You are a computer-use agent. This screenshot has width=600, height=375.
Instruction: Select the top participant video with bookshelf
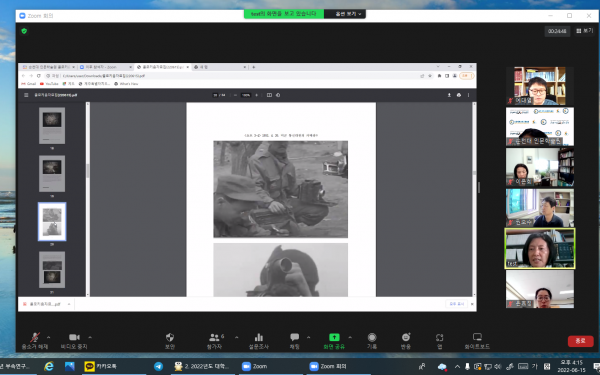540,86
